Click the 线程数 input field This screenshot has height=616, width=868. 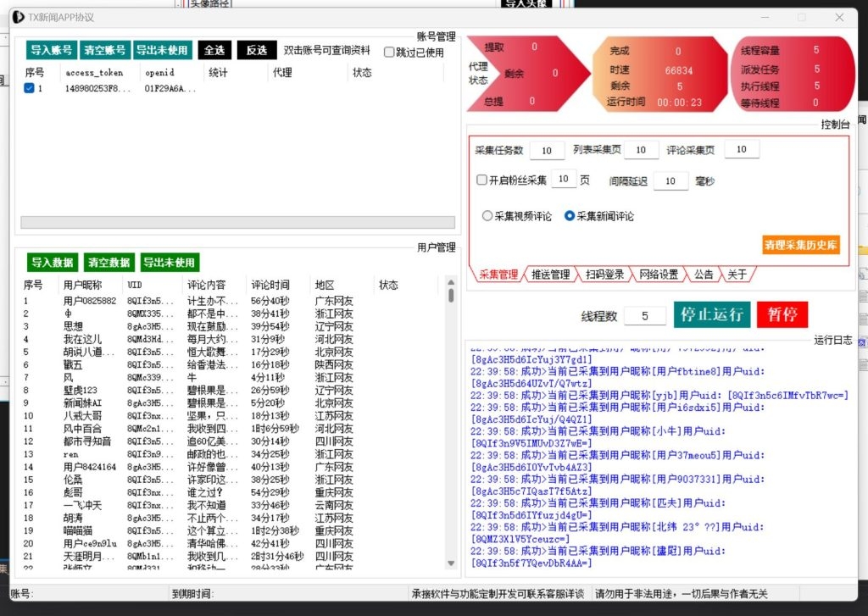click(645, 314)
